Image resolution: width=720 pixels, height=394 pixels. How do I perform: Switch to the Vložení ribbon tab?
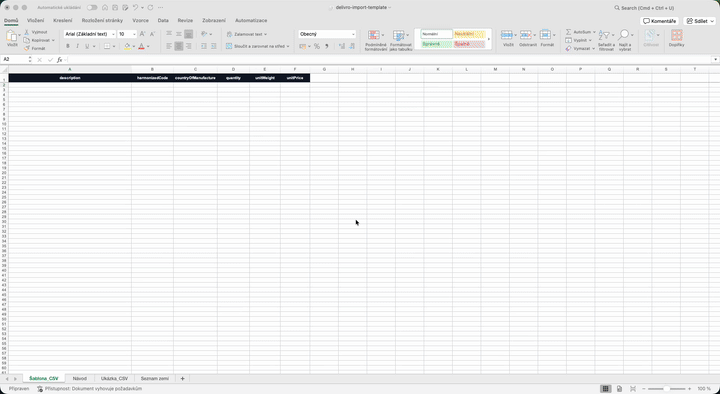(x=35, y=21)
